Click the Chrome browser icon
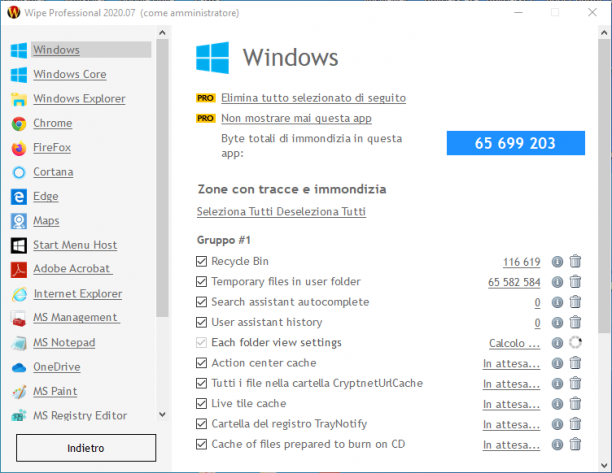The height and width of the screenshot is (473, 612). 19,124
